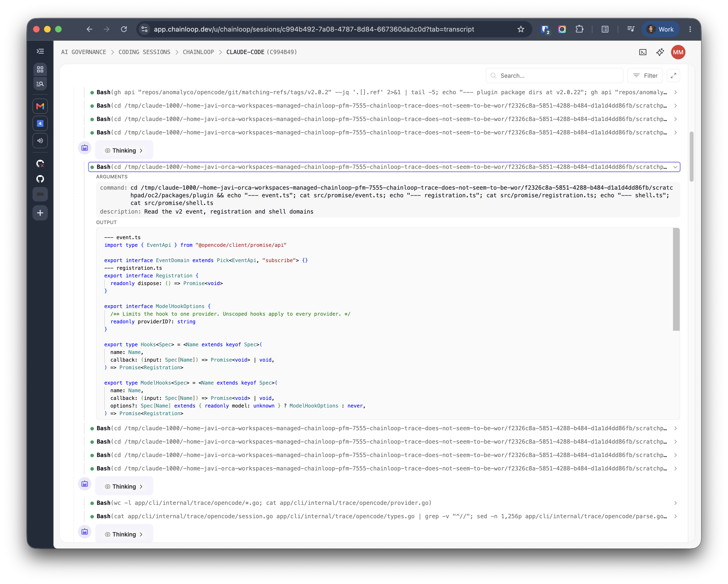Open the Extensions puzzle icon
728x584 pixels.
click(579, 29)
